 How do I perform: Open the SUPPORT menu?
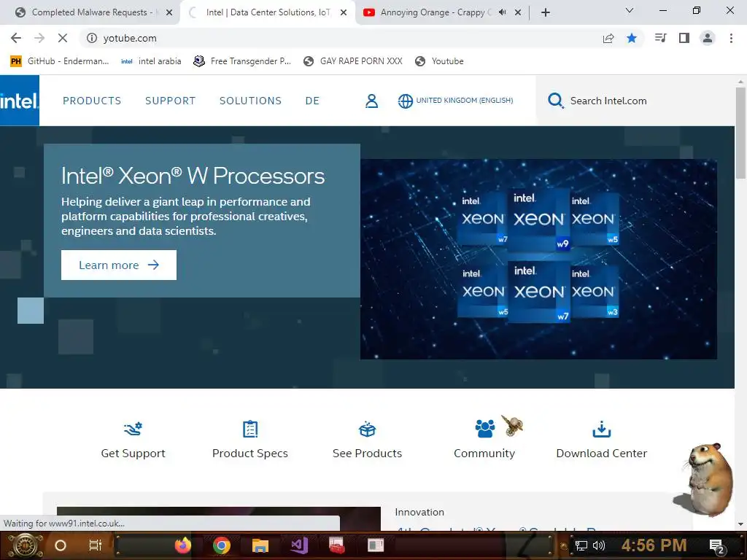pyautogui.click(x=171, y=101)
